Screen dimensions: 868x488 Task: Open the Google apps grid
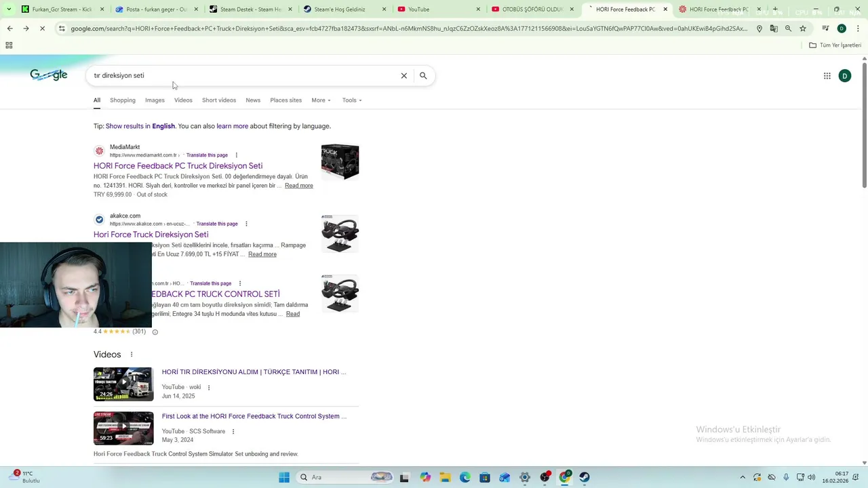coord(827,76)
